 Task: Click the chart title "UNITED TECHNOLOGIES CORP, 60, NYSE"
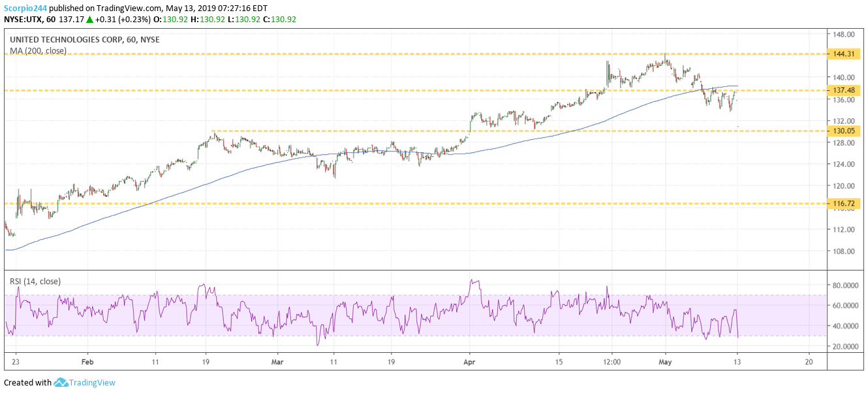click(x=84, y=39)
